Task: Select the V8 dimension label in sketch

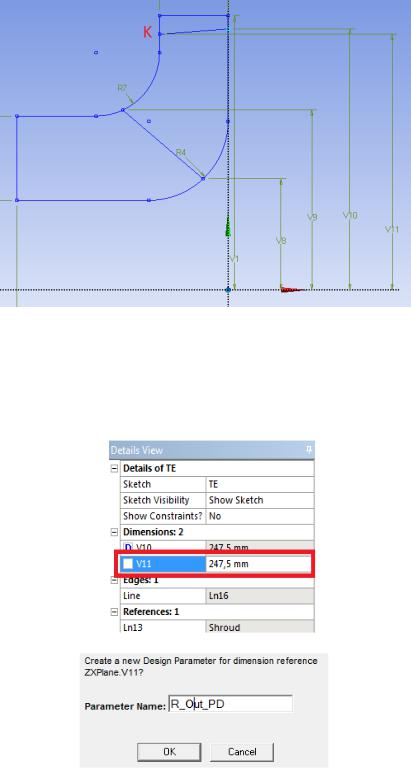Action: pyautogui.click(x=281, y=241)
